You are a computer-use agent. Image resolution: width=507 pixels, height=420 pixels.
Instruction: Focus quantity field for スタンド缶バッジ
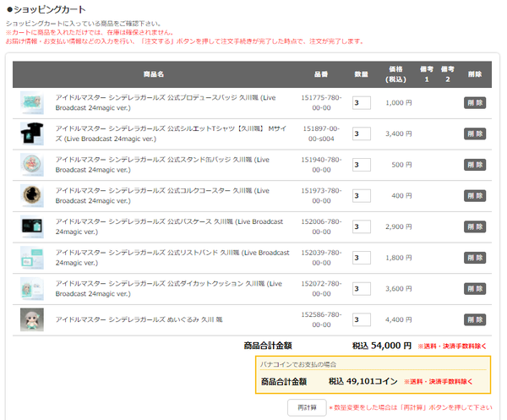coord(362,165)
